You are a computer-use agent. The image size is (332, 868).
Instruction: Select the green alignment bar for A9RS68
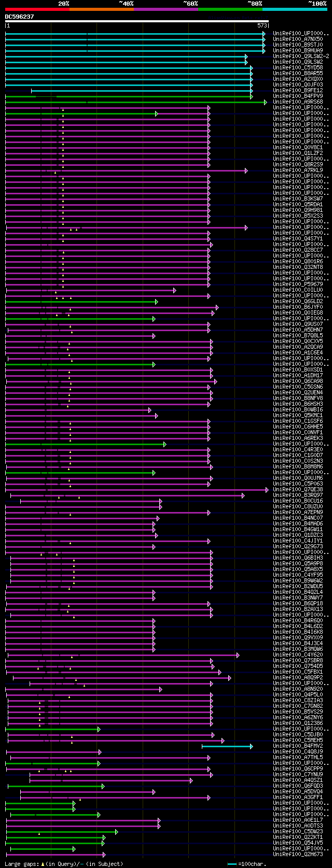coord(136,102)
